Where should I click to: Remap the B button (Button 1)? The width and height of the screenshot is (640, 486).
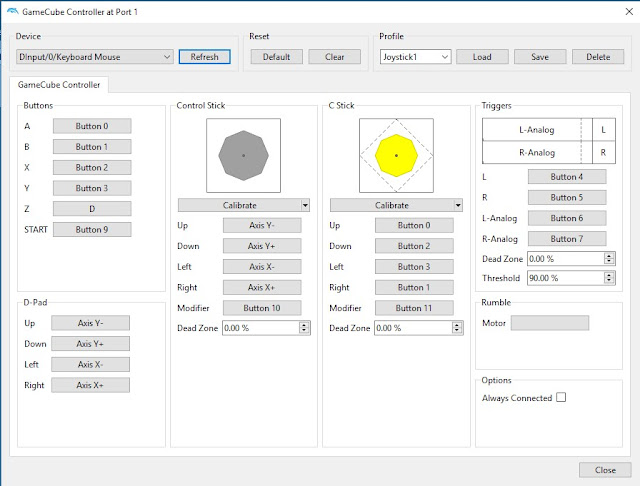[x=92, y=146]
